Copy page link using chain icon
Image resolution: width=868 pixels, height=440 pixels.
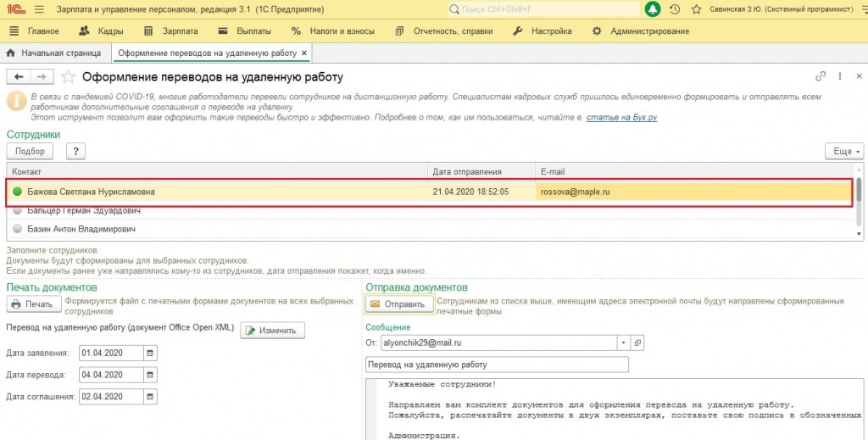(820, 76)
